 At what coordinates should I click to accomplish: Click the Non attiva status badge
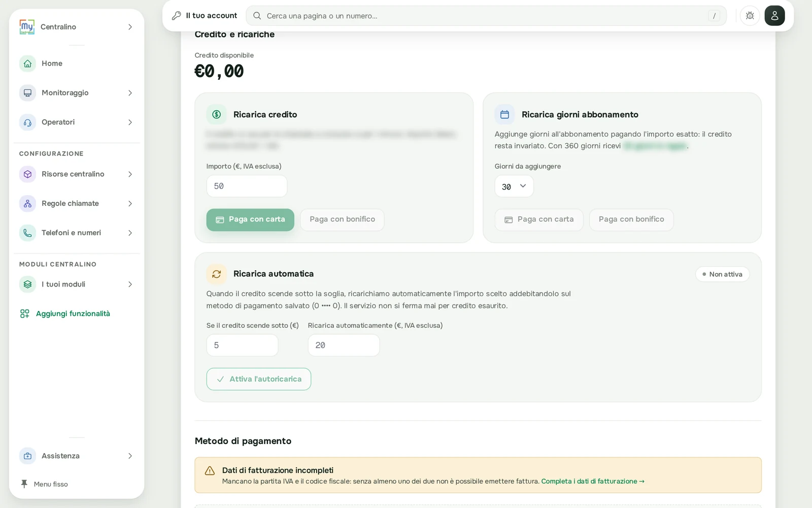(722, 274)
